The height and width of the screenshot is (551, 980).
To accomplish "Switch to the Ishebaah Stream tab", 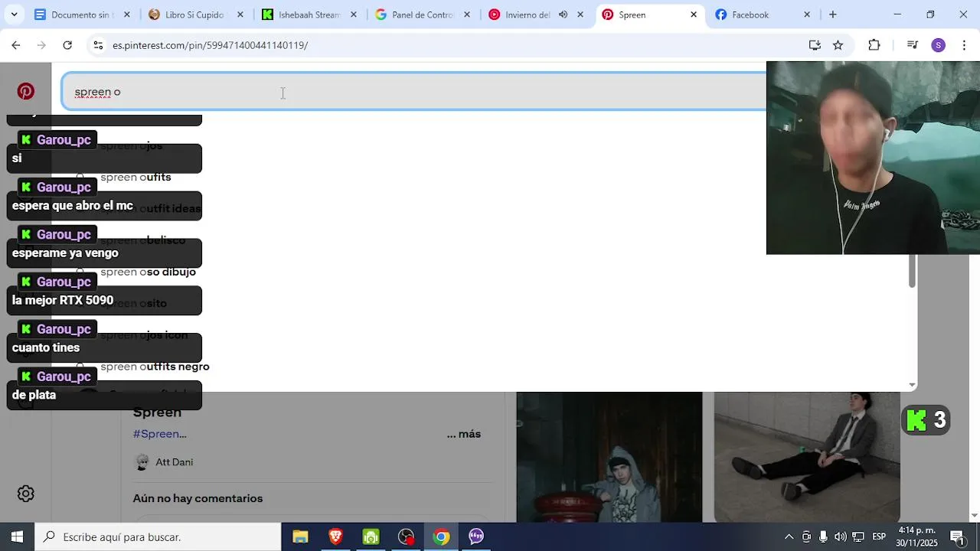I will (x=309, y=15).
